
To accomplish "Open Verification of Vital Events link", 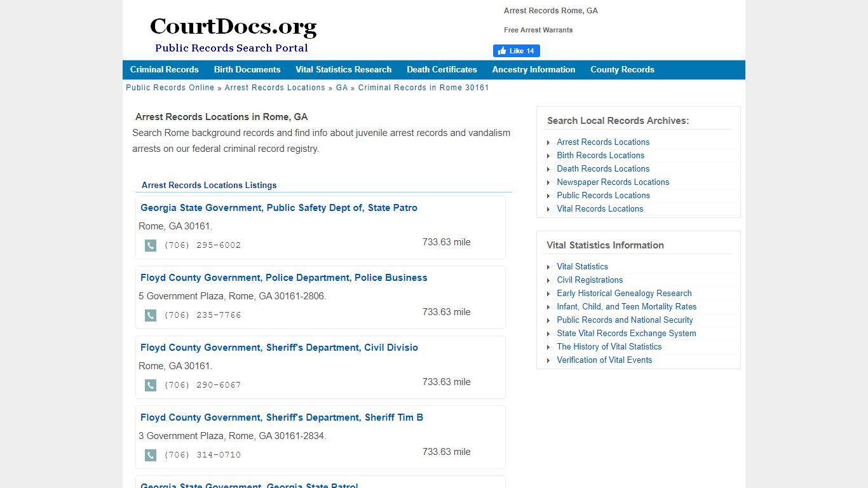I will 604,360.
